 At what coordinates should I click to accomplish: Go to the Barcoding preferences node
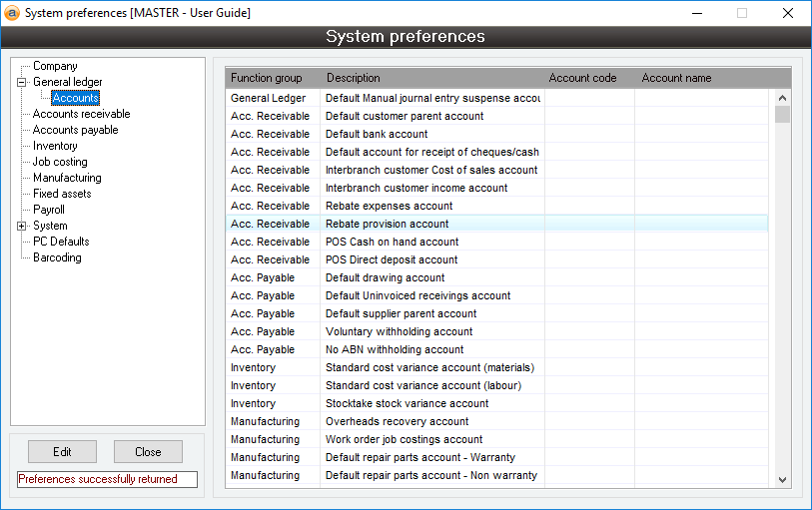pos(57,257)
